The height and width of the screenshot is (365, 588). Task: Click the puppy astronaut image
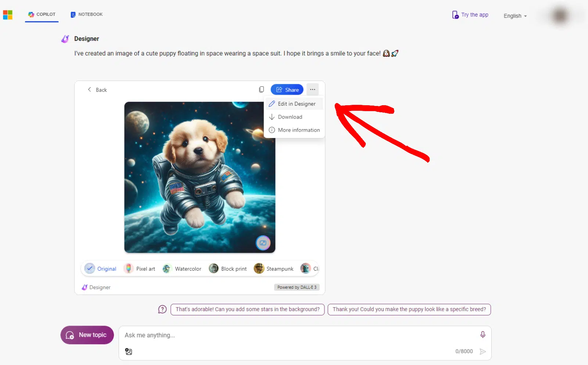point(200,177)
